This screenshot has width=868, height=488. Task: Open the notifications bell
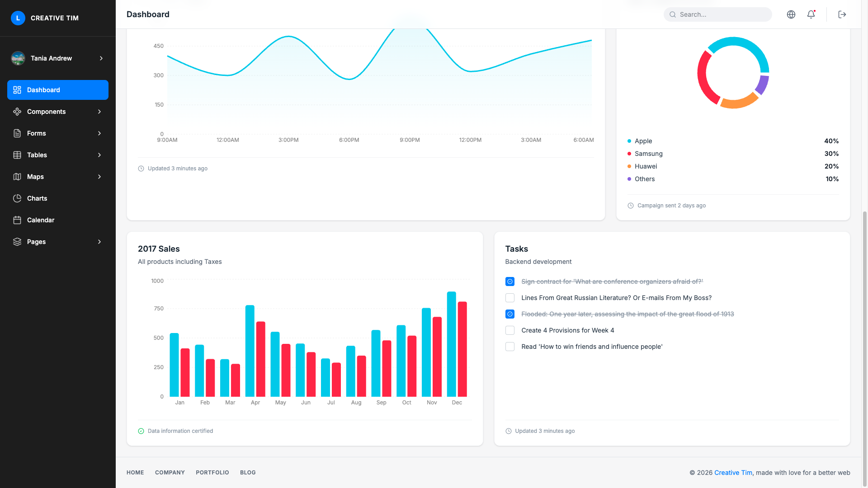click(x=811, y=14)
